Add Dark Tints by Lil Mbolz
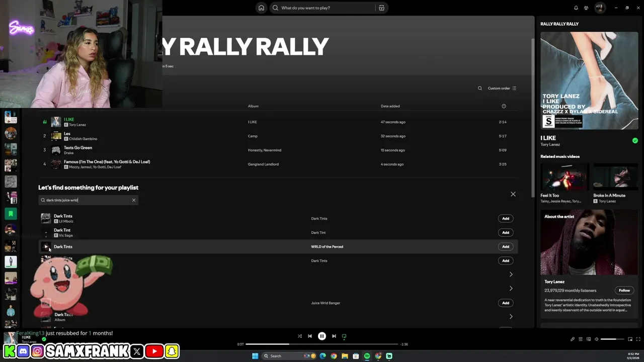The width and height of the screenshot is (644, 362). point(506,218)
